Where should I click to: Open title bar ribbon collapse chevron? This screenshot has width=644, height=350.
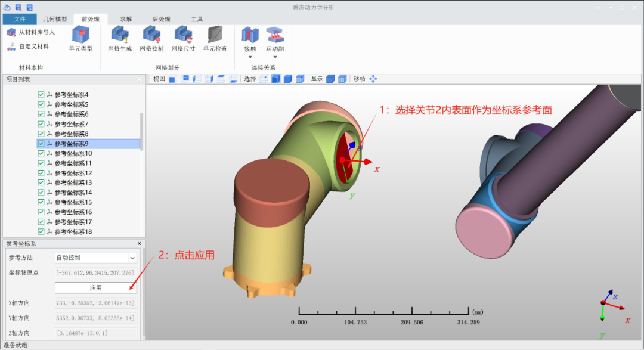(599, 7)
